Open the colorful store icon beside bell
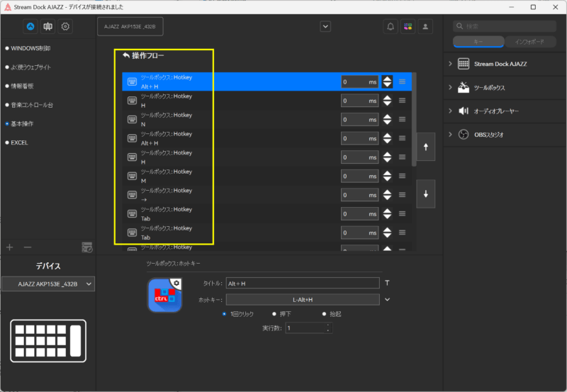 click(x=408, y=26)
